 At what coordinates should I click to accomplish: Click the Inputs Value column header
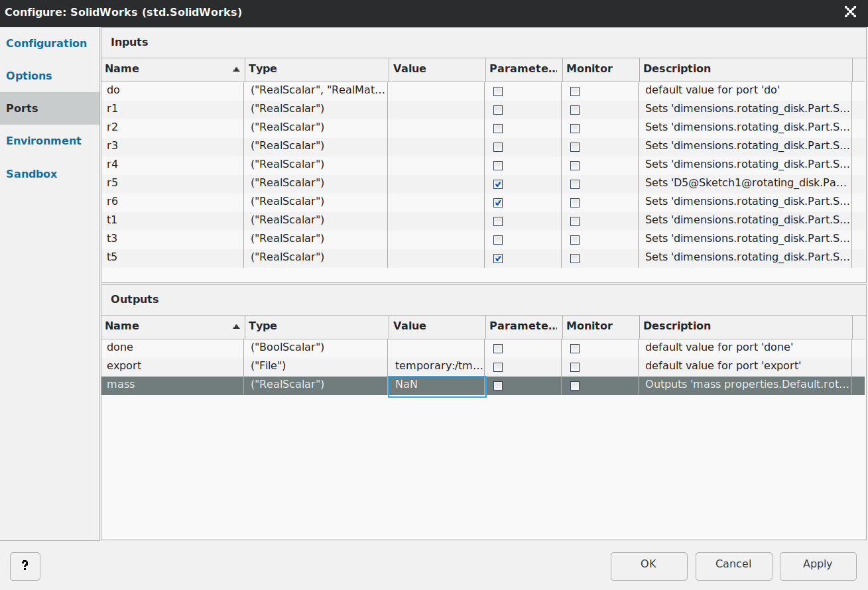437,69
